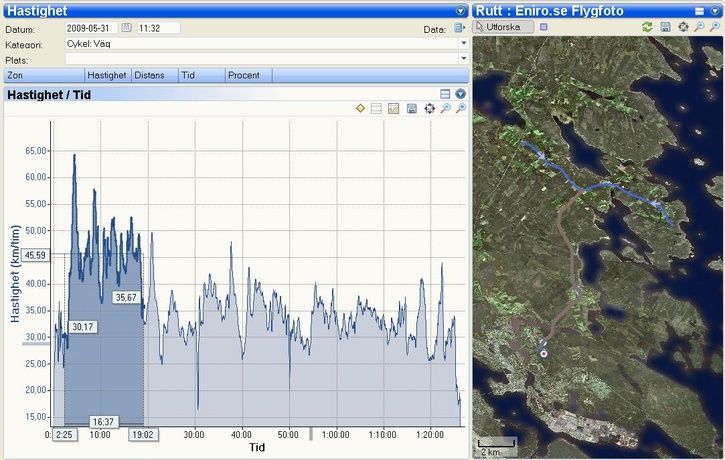Click the Data button icon

coord(460,28)
